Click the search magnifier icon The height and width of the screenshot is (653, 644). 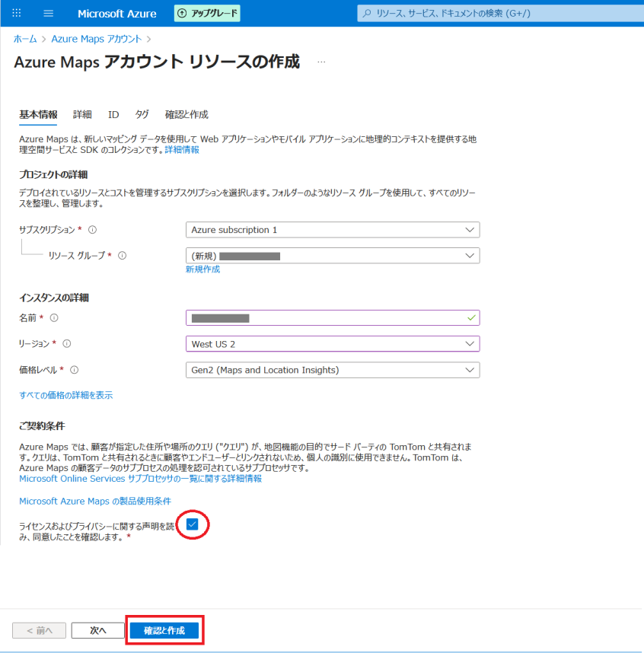pyautogui.click(x=367, y=14)
